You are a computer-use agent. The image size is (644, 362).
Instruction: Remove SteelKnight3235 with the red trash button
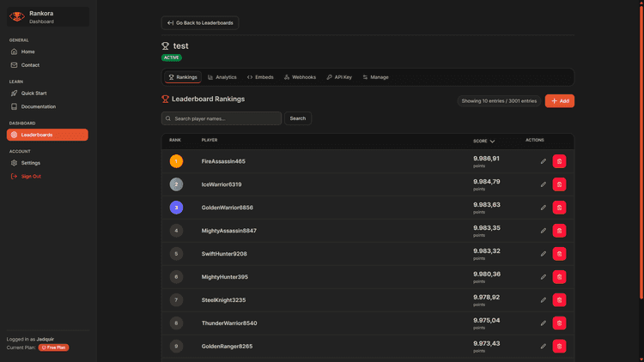click(559, 300)
